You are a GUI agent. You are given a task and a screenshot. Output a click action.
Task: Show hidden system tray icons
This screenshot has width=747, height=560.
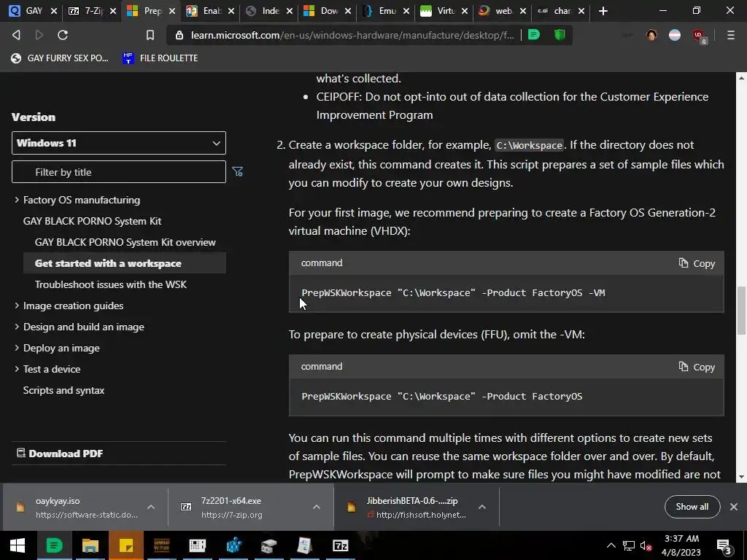[x=611, y=545]
